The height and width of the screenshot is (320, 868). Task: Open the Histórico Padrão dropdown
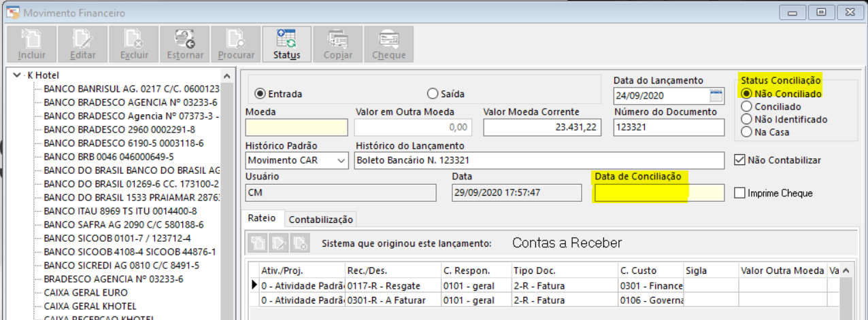pos(341,161)
